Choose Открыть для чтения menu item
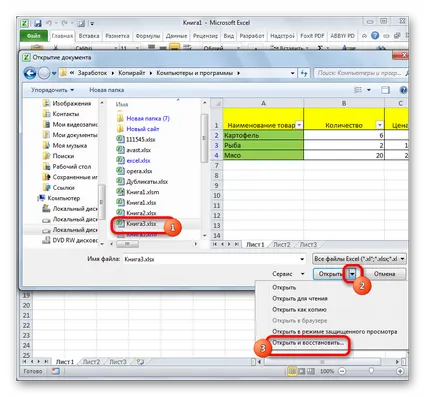Screen dimensions: 434x397 [x=300, y=299]
